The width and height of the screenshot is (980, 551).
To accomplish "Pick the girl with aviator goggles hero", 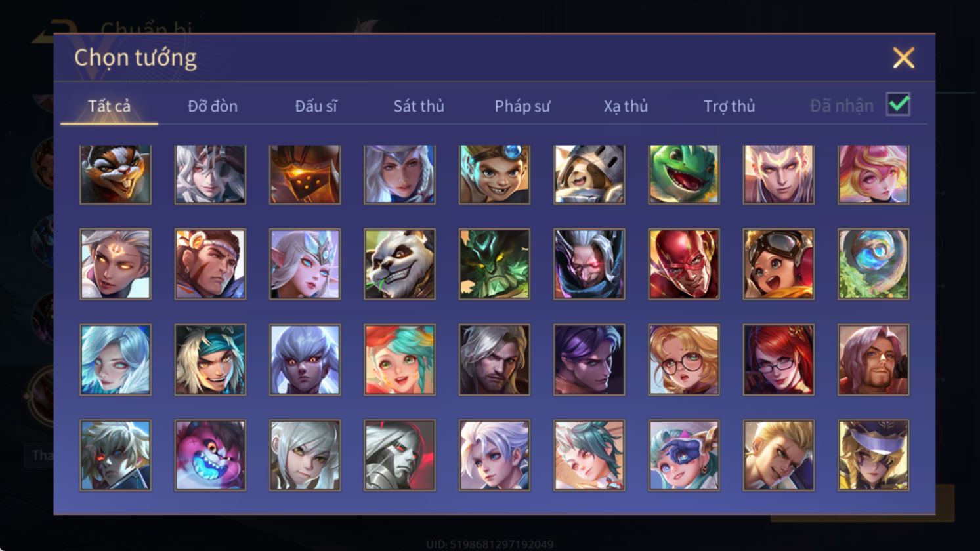I will (x=778, y=264).
